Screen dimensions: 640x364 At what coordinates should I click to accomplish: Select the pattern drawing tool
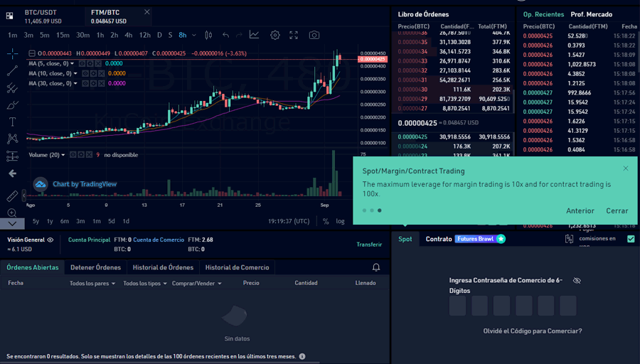coord(12,139)
